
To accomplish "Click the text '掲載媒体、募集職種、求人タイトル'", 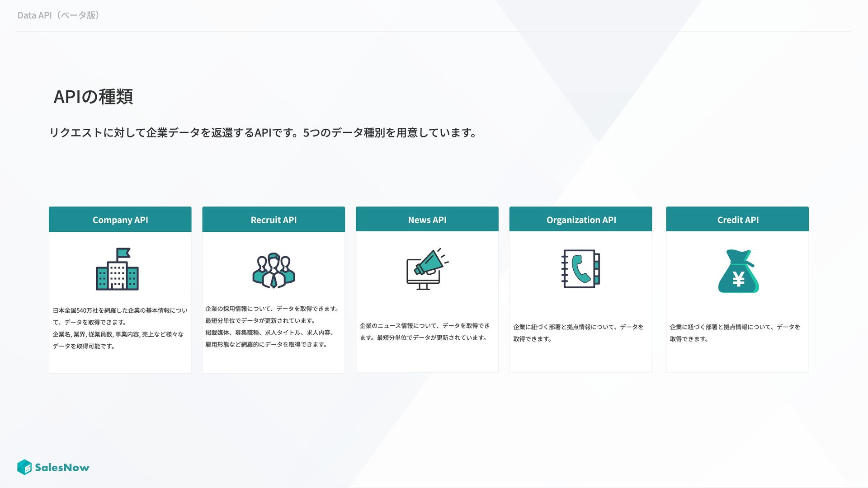I will [270, 333].
